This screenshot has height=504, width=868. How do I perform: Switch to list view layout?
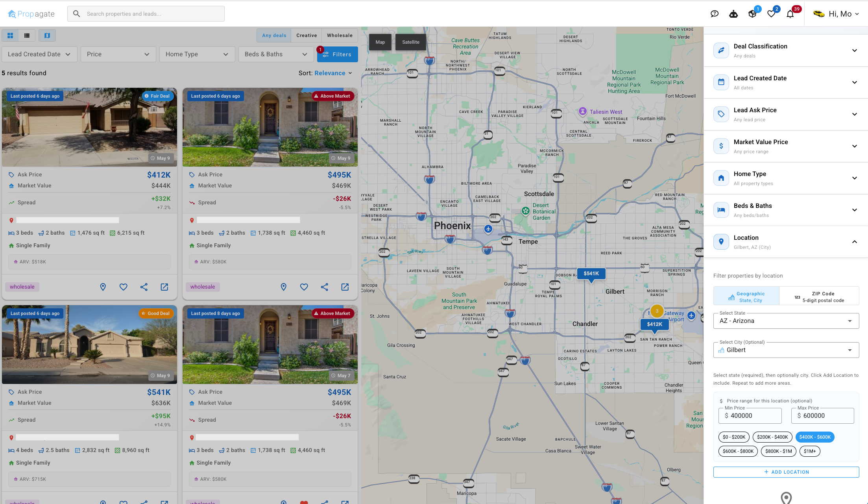[x=26, y=35]
